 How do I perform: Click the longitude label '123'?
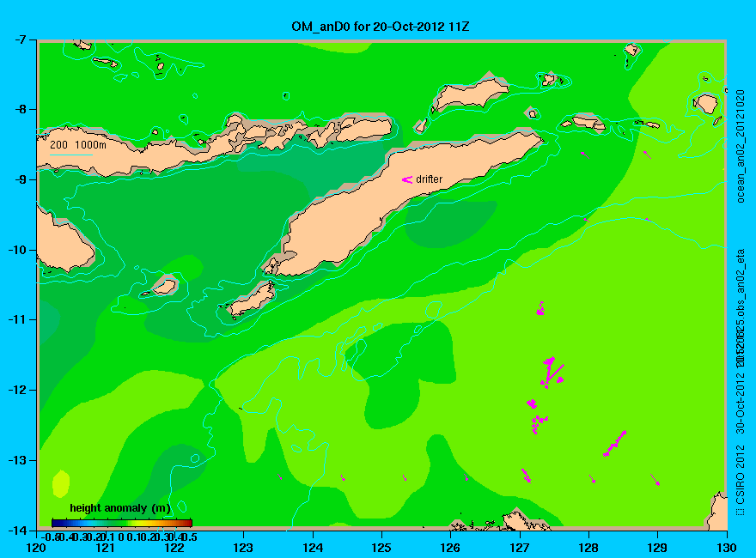click(x=243, y=548)
